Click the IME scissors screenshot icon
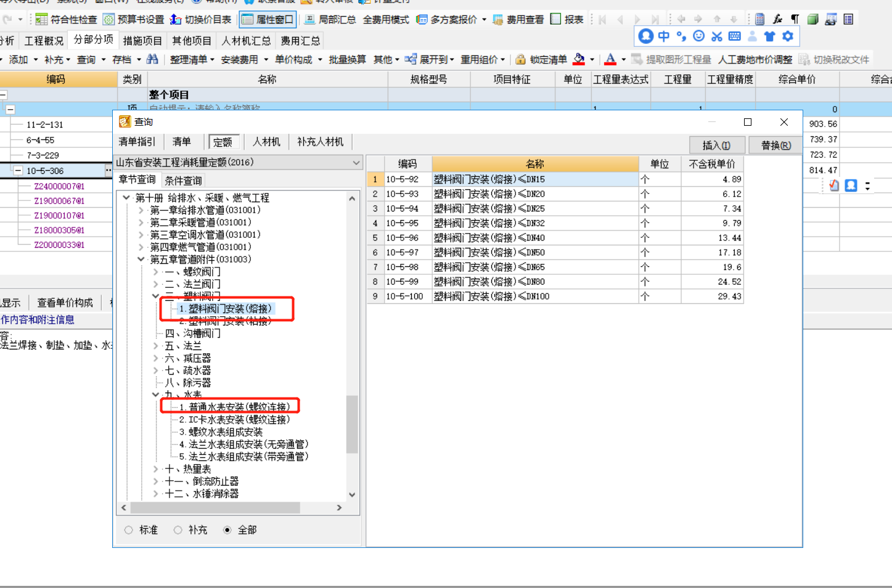 point(716,36)
